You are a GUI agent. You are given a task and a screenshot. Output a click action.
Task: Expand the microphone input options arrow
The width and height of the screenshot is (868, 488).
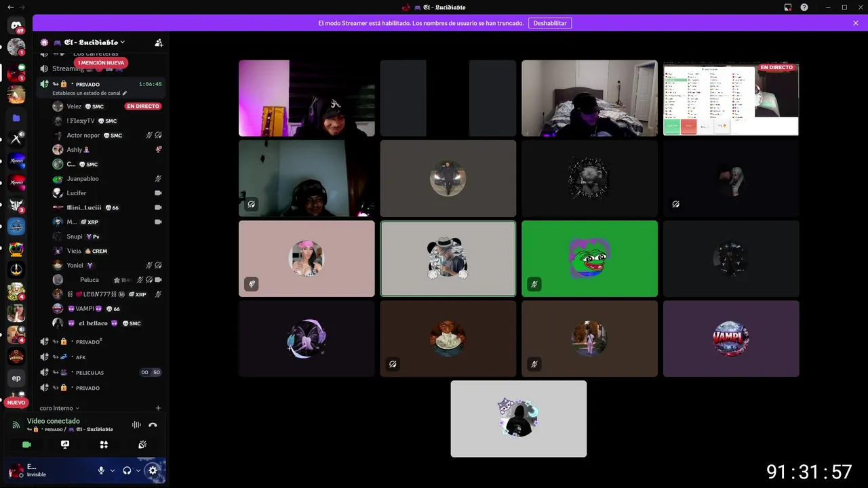(x=113, y=470)
